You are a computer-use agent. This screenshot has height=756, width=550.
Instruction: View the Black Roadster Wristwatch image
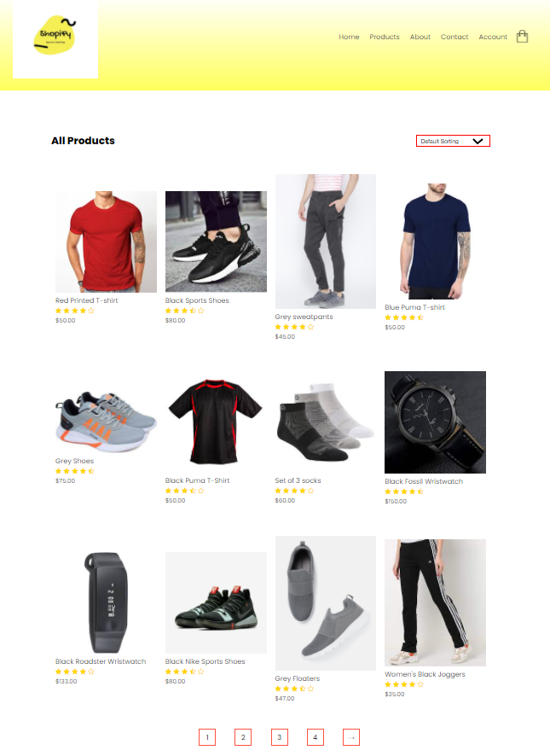[x=106, y=602]
